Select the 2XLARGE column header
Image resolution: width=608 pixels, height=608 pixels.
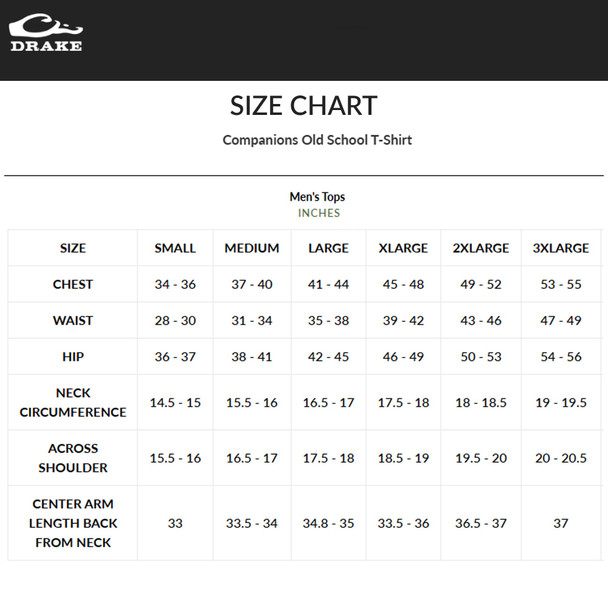click(x=481, y=248)
